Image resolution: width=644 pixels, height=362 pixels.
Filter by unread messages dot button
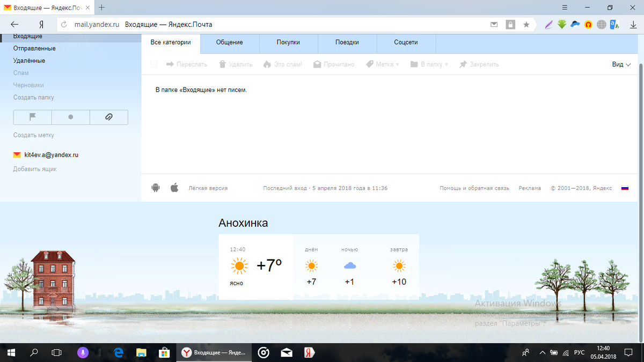click(70, 117)
